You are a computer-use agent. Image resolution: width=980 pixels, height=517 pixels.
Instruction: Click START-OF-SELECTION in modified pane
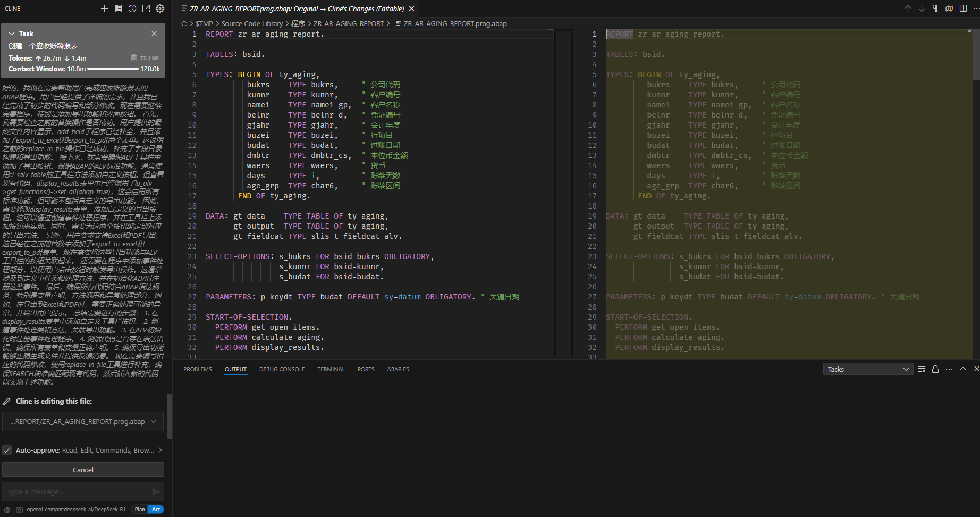[x=649, y=317]
